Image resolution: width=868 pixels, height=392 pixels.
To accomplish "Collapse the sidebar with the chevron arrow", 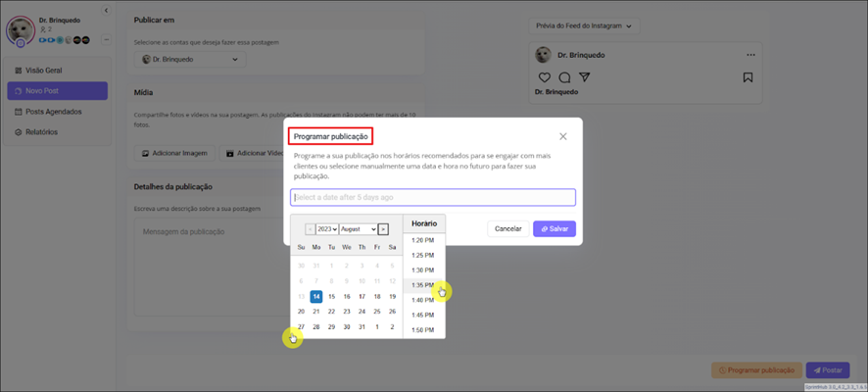I will [x=106, y=11].
